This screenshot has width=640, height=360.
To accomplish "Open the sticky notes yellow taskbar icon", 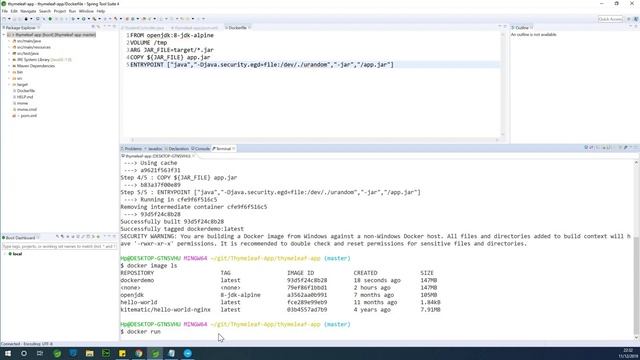I will pos(122,353).
